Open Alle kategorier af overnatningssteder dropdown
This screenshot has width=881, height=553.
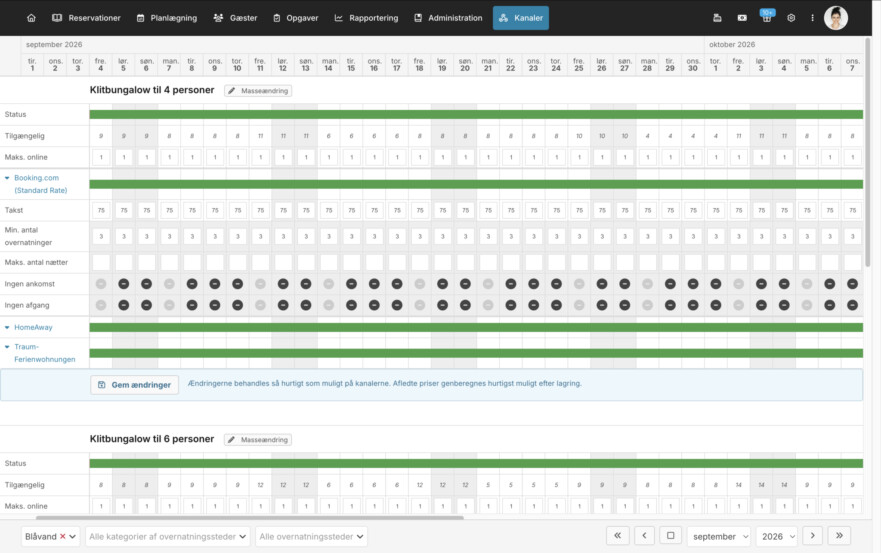pyautogui.click(x=167, y=537)
